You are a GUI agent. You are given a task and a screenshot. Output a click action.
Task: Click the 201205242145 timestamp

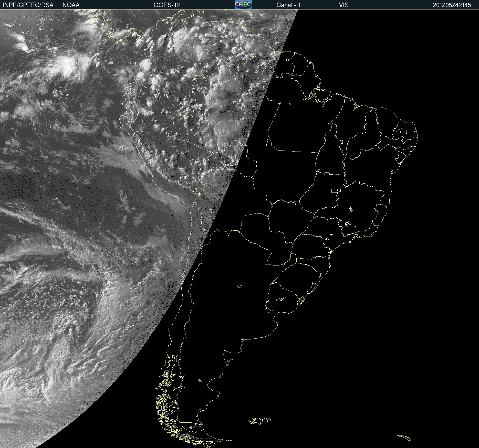point(452,5)
